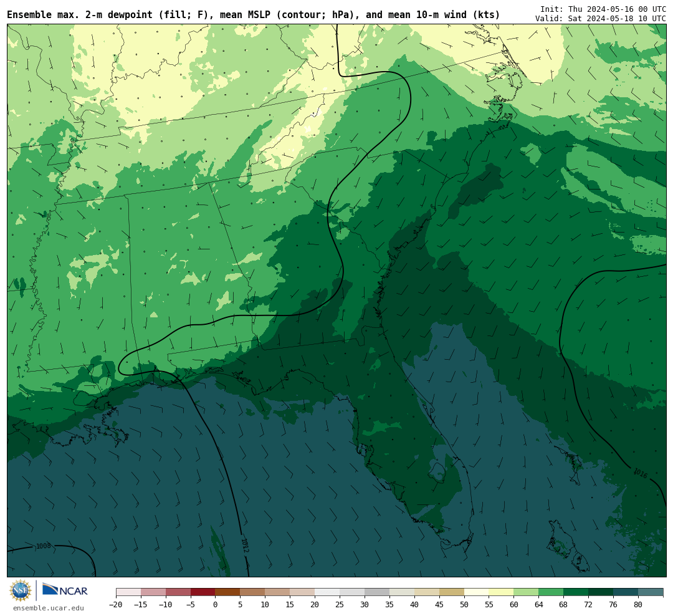673x616 pixels.
Task: Click the Init: Thu 2024-05-16 00 UTC text
Action: (603, 9)
